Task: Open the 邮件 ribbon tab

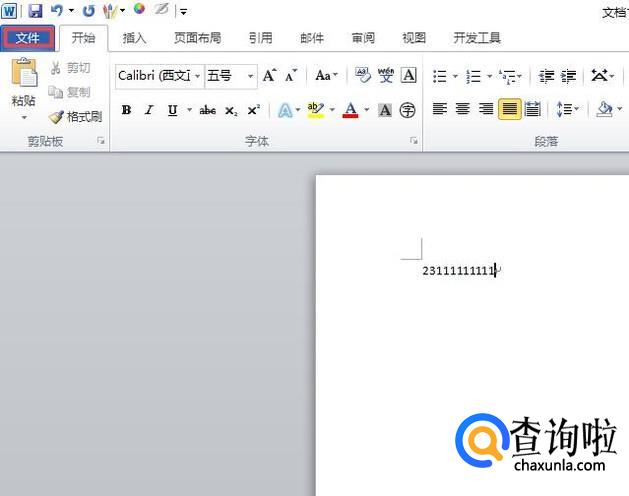Action: (312, 38)
